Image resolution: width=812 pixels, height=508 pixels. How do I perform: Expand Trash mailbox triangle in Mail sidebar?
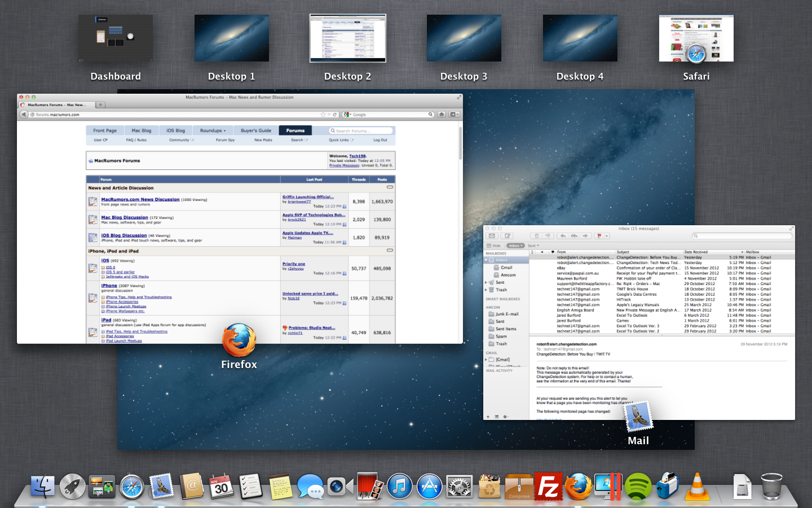486,290
